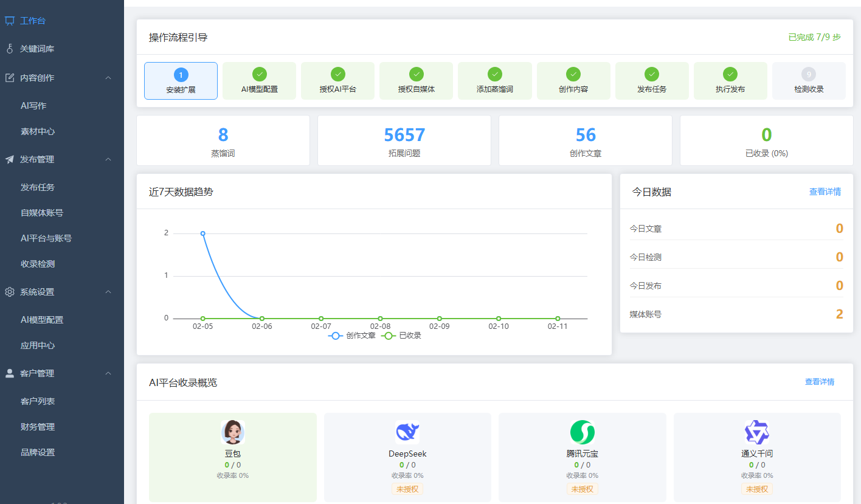Image resolution: width=861 pixels, height=504 pixels.
Task: Open settings via the 系统设置 gear icon
Action: coord(9,291)
